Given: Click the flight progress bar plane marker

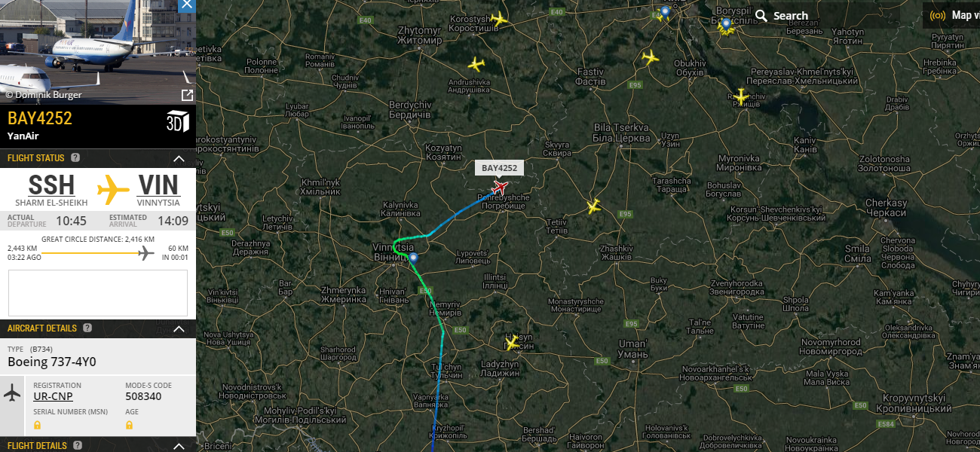Looking at the screenshot, I should [x=146, y=253].
